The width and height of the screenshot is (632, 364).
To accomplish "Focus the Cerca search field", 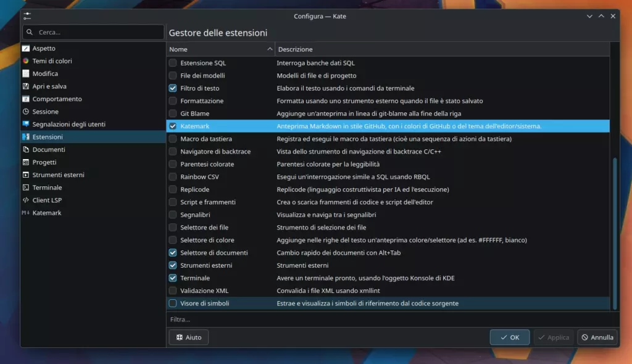I will [x=93, y=32].
